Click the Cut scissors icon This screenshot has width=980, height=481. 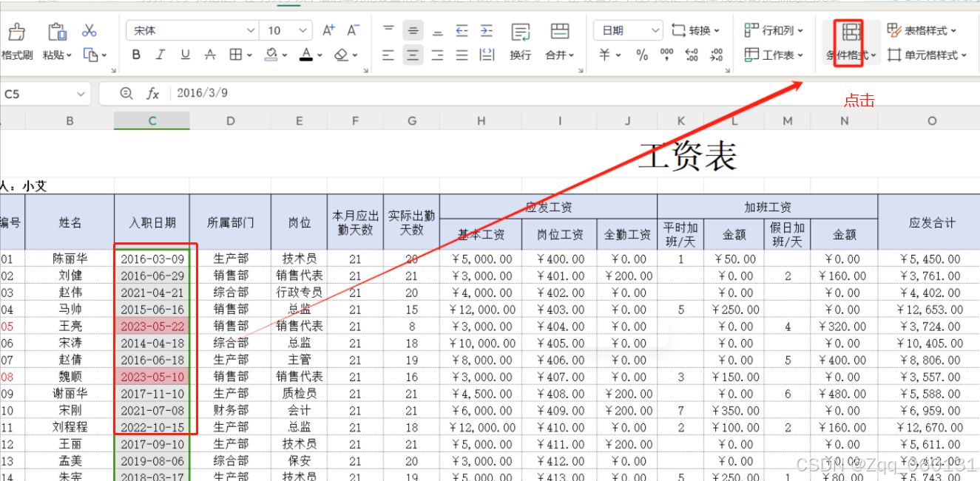(89, 30)
